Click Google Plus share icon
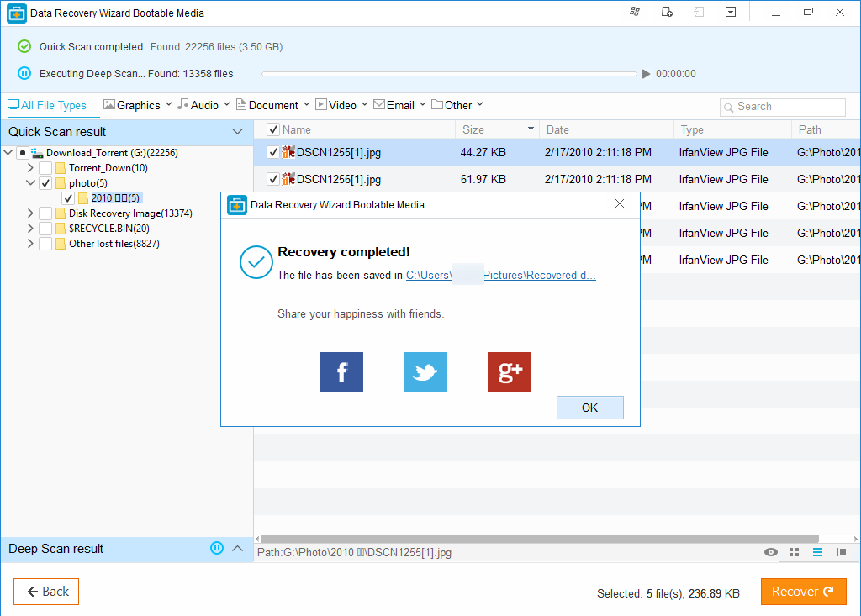The width and height of the screenshot is (861, 616). (509, 372)
